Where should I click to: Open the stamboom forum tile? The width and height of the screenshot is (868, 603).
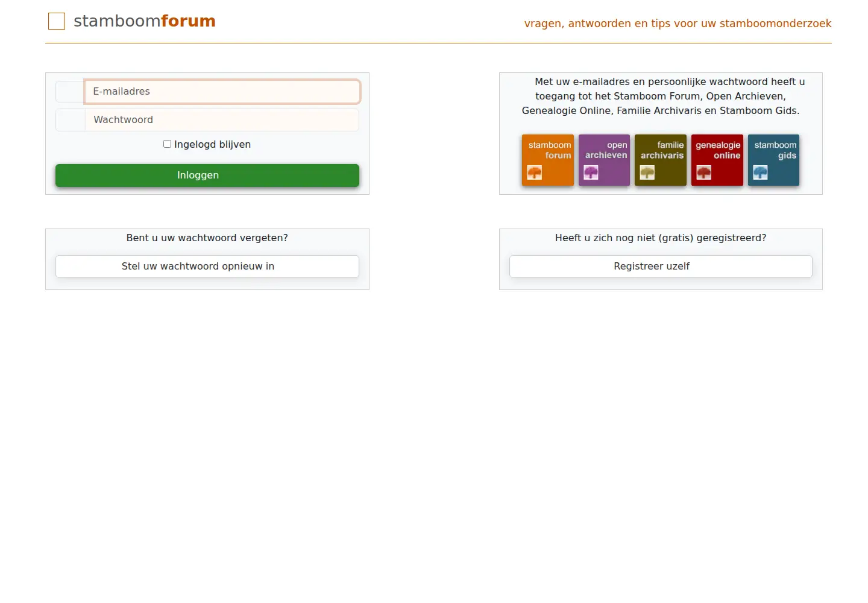[548, 160]
